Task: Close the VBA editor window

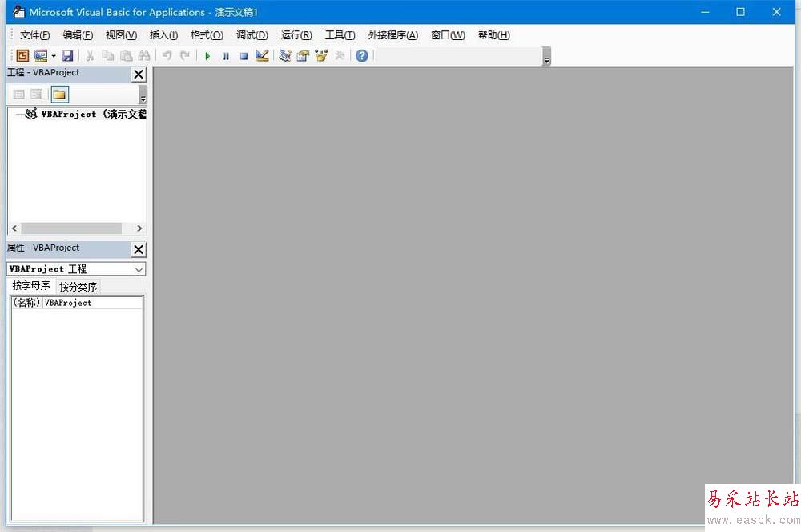Action: (x=776, y=12)
